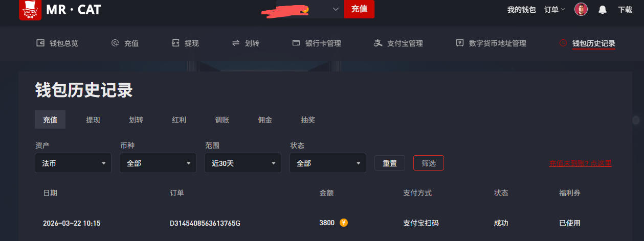The width and height of the screenshot is (644, 241).
Task: Expand the 币种 dropdown showing 全部
Action: (158, 163)
